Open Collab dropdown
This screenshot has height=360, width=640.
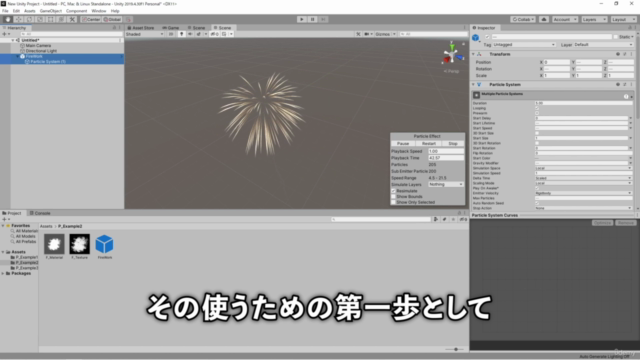(x=523, y=19)
